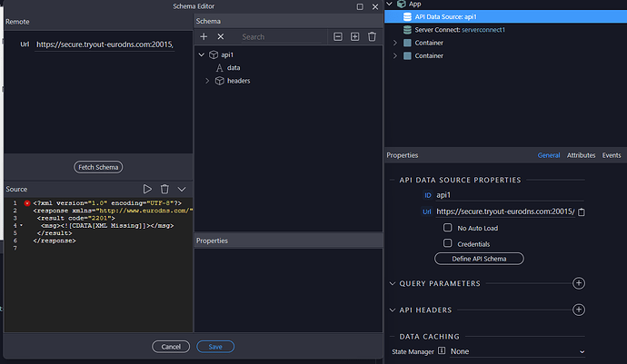This screenshot has height=364, width=627.
Task: Click the api1 cube icon in schema tree
Action: [214, 54]
